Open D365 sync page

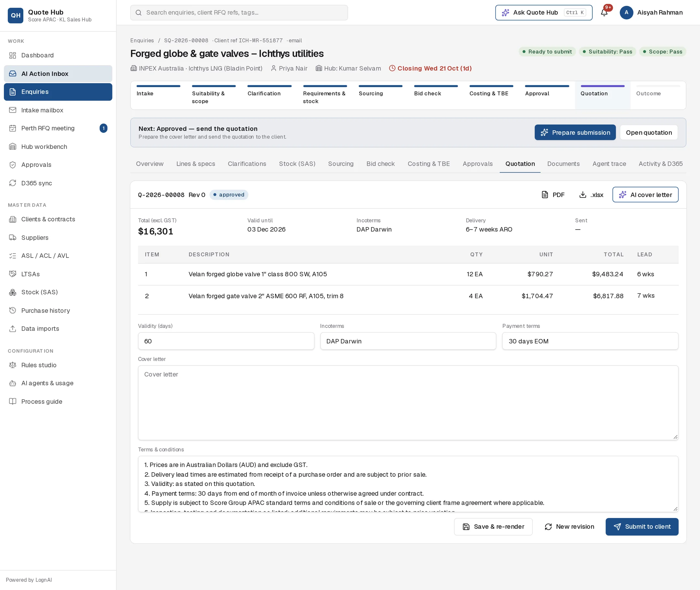pos(58,183)
